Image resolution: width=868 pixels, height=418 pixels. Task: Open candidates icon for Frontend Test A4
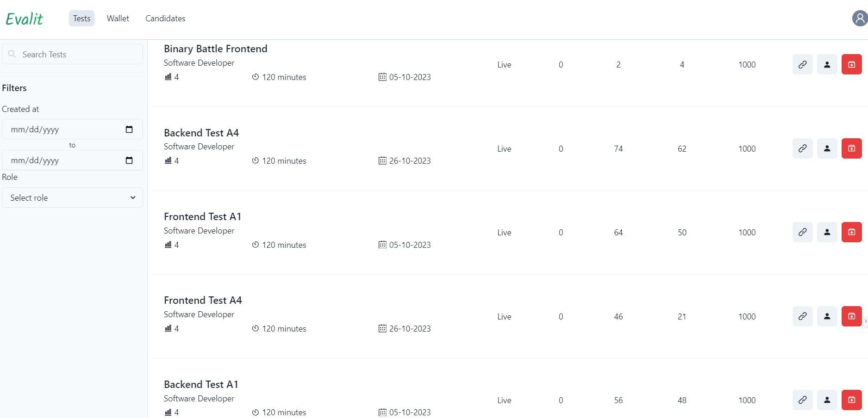[x=827, y=316]
